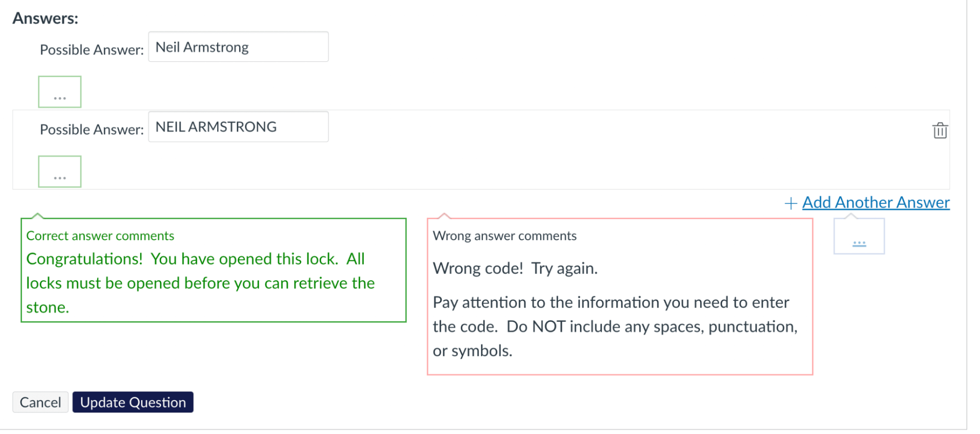Click the Update Question button
This screenshot has width=980, height=434.
click(133, 402)
